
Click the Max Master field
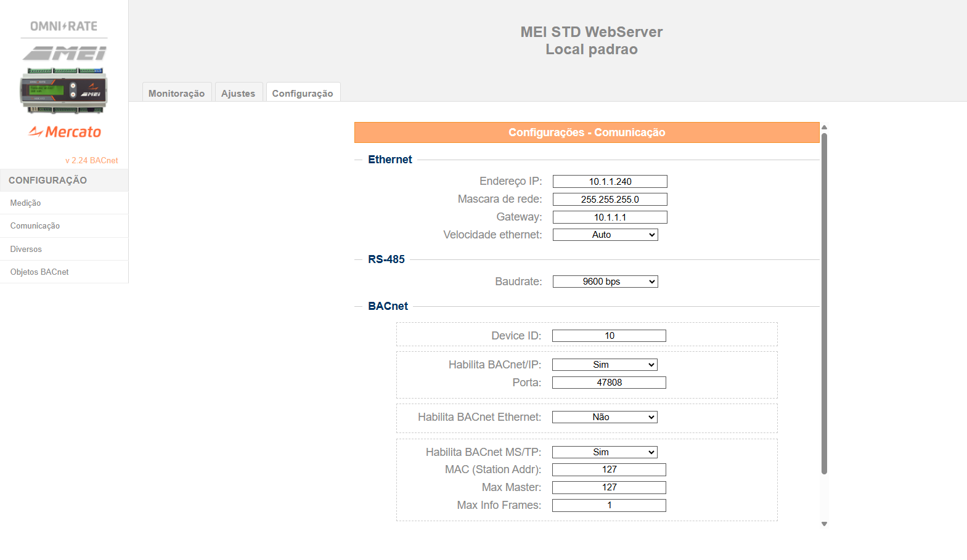609,487
